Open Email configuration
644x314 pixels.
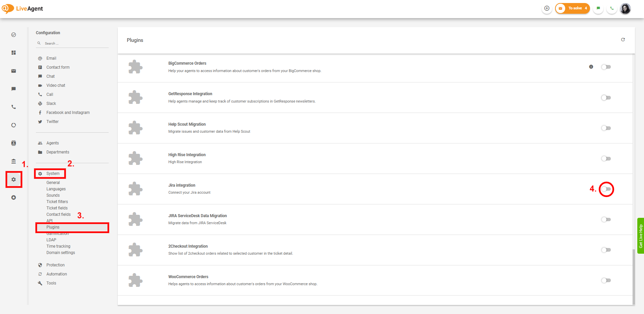[51, 58]
